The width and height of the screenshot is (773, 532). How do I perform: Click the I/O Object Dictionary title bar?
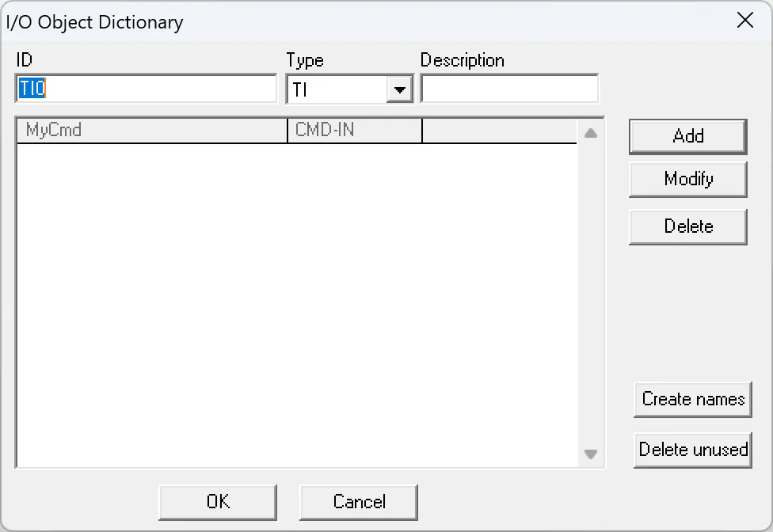pos(356,21)
